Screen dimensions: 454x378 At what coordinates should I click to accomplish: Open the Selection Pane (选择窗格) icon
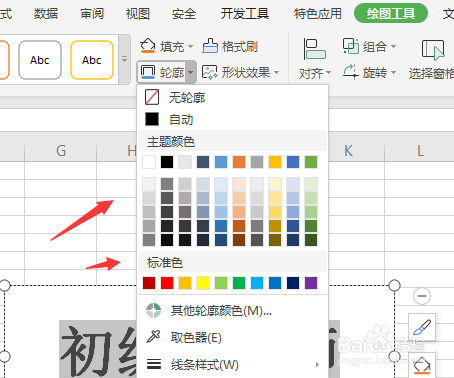click(433, 50)
